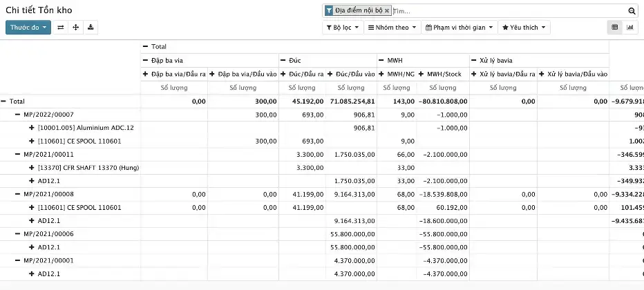
Task: Download the pivot table as spreadsheet
Action: pos(91,28)
